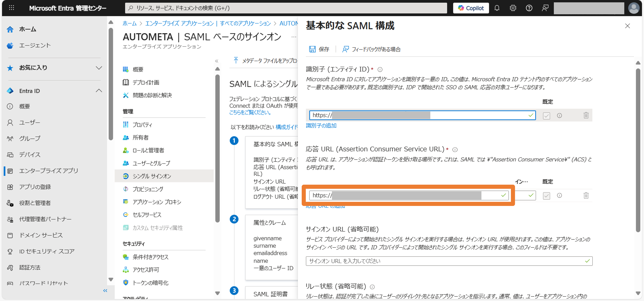644x301 pixels.
Task: Click メタデータ ファイルをアップロード button
Action: point(265,61)
